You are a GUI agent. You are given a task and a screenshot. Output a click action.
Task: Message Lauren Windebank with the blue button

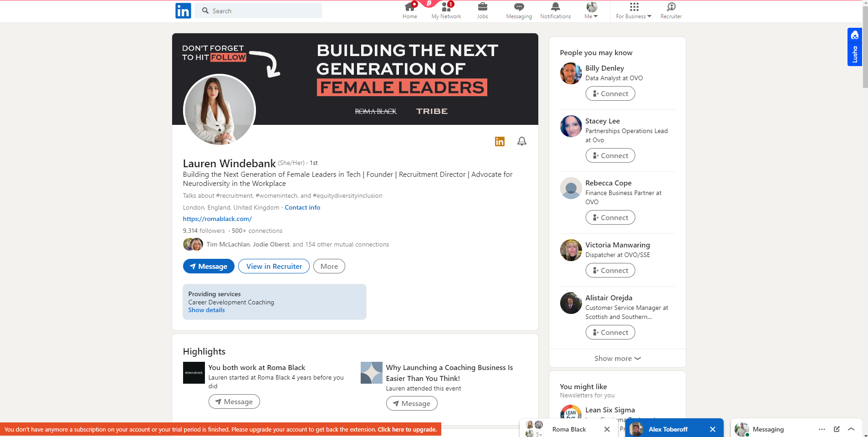pyautogui.click(x=209, y=266)
